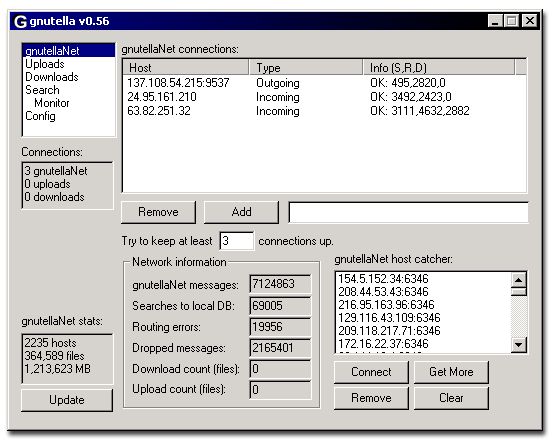Click the gnutellaNet messages value 7124863
The width and height of the screenshot is (550, 440).
pyautogui.click(x=280, y=284)
